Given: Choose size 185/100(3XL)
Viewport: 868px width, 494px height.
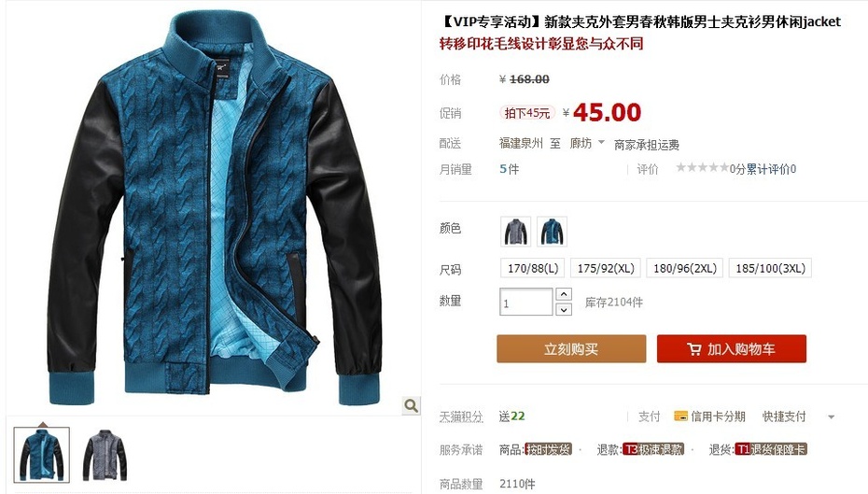Looking at the screenshot, I should pyautogui.click(x=770, y=268).
